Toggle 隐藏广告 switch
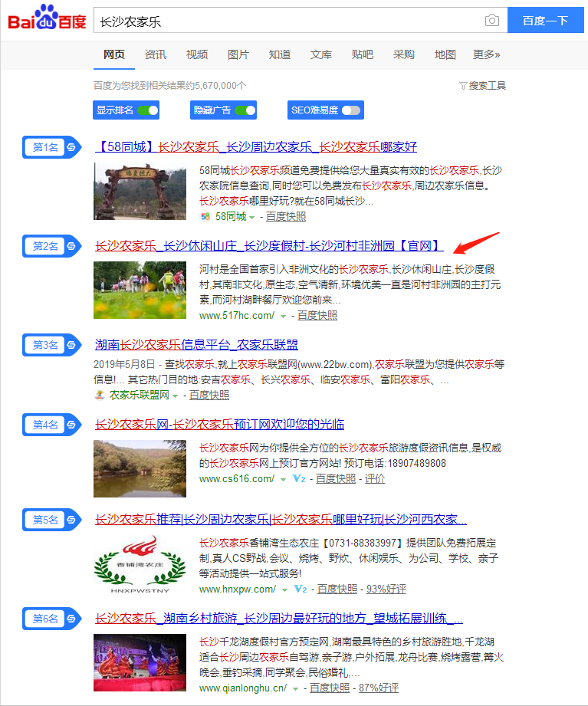588x706 pixels. 245,110
